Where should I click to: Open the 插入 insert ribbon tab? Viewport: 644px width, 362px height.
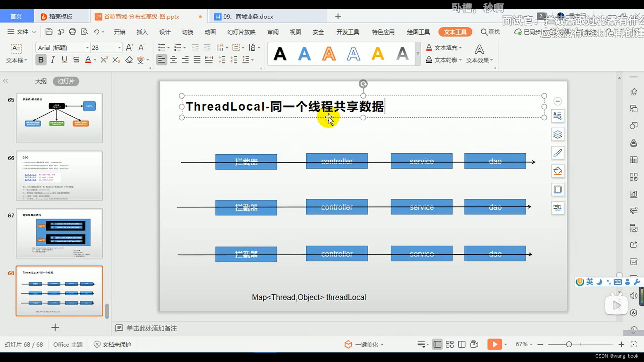tap(142, 32)
